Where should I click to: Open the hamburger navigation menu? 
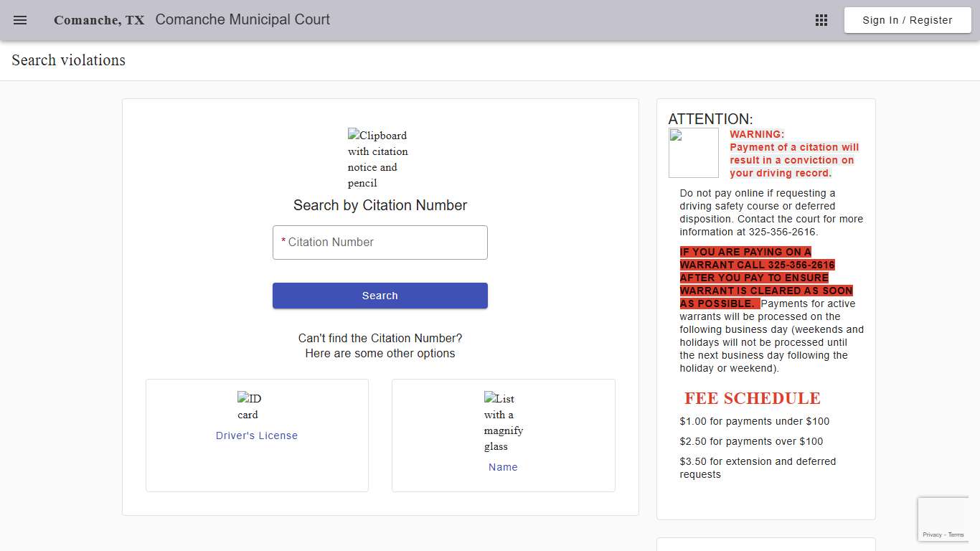point(19,20)
